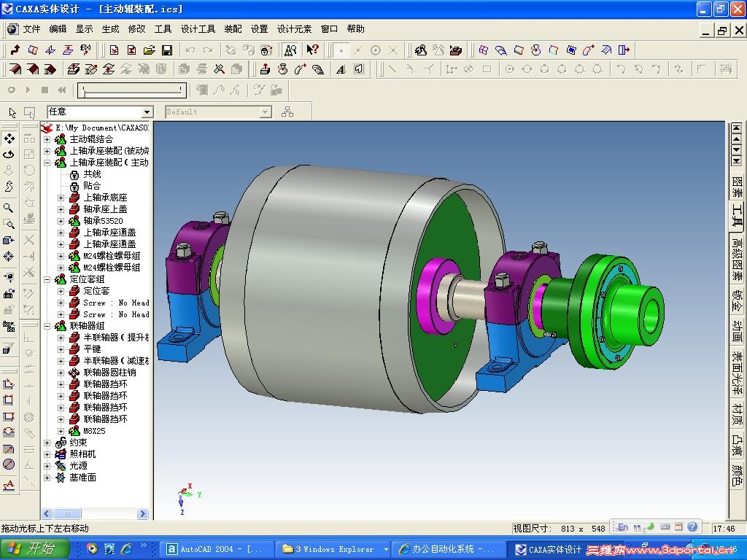Select the text 'A' tool icon

[341, 69]
